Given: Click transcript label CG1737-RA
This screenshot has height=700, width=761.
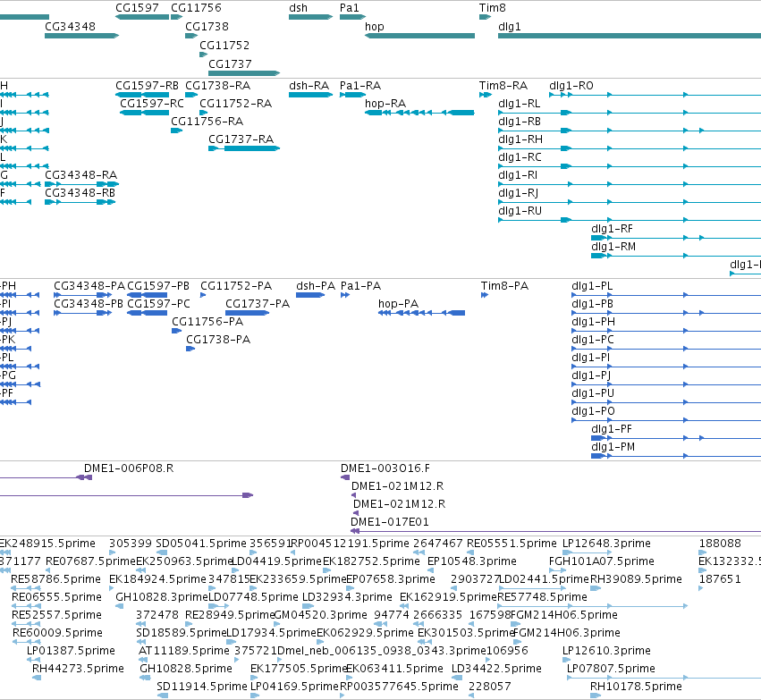Looking at the screenshot, I should (x=241, y=139).
